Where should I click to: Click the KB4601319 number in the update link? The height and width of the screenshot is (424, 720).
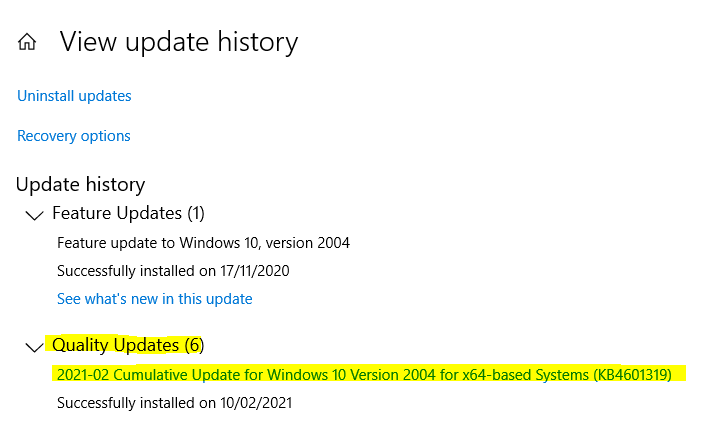(x=632, y=375)
